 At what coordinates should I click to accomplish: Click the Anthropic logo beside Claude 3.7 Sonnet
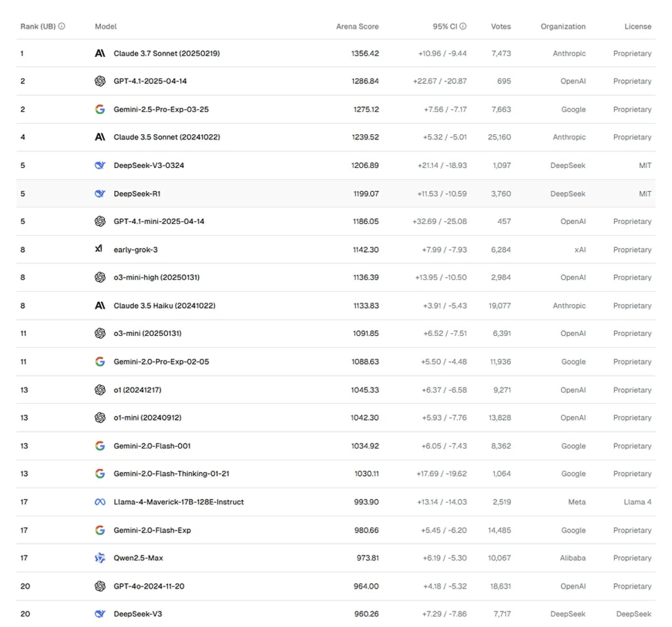[x=100, y=53]
